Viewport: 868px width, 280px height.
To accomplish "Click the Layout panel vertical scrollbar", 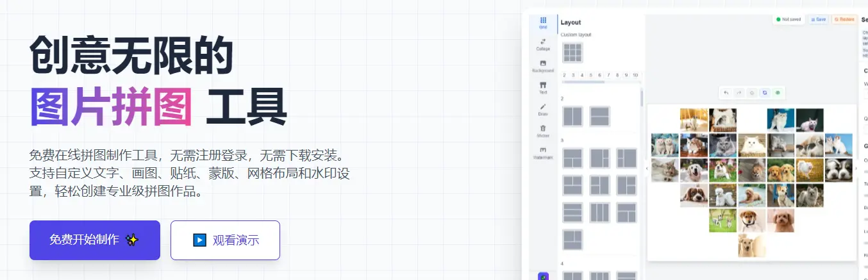I will (x=641, y=97).
